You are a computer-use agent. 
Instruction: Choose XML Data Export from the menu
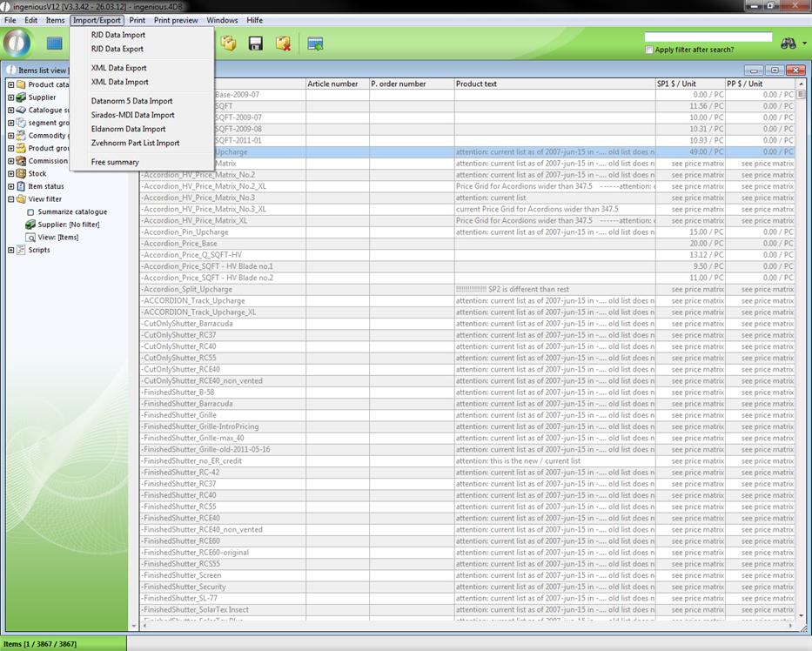click(x=118, y=68)
